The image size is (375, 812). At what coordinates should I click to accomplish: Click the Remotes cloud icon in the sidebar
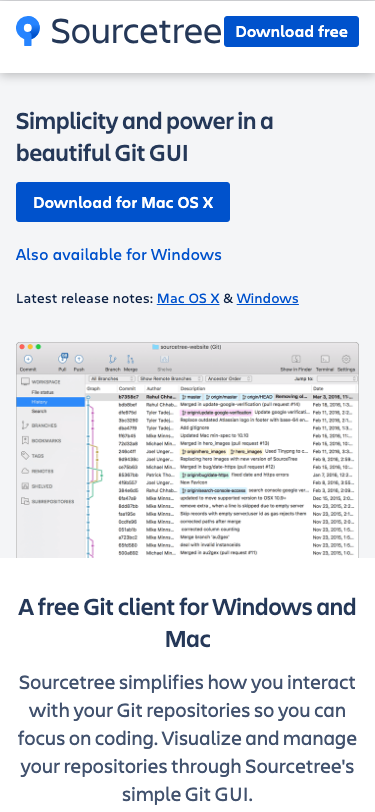(25, 471)
